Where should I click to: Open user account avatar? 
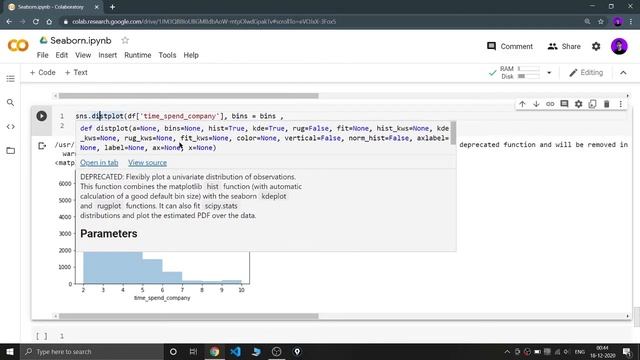[x=619, y=47]
